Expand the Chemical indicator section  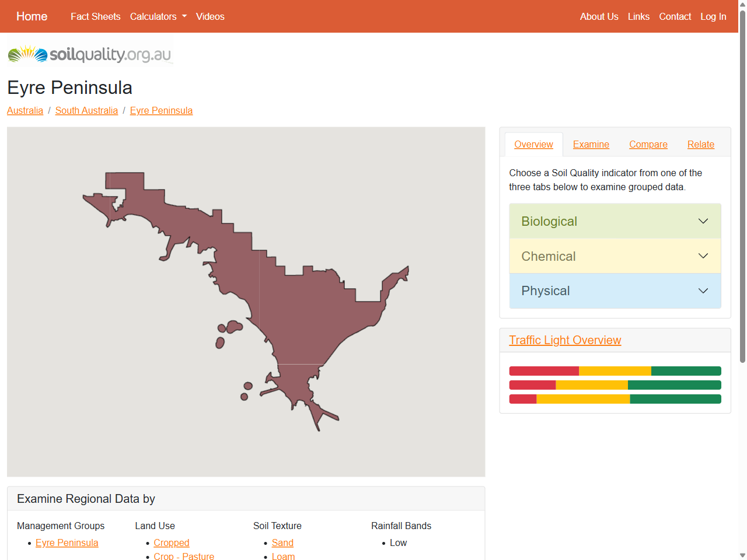[615, 256]
